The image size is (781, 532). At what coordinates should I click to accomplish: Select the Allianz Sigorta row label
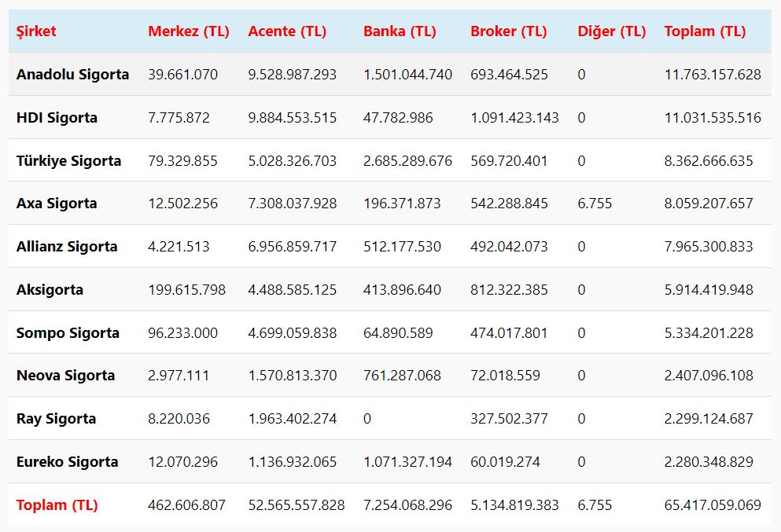(67, 247)
